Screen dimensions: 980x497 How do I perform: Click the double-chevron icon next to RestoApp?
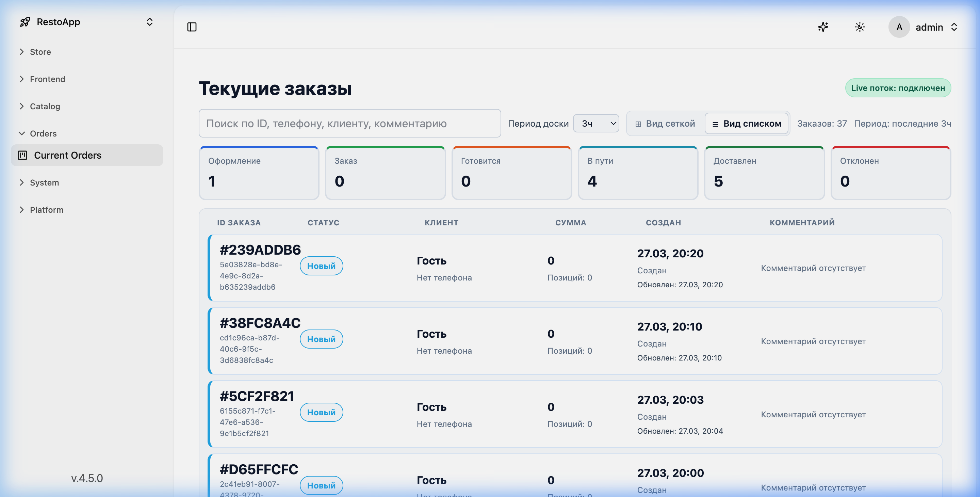(x=149, y=22)
